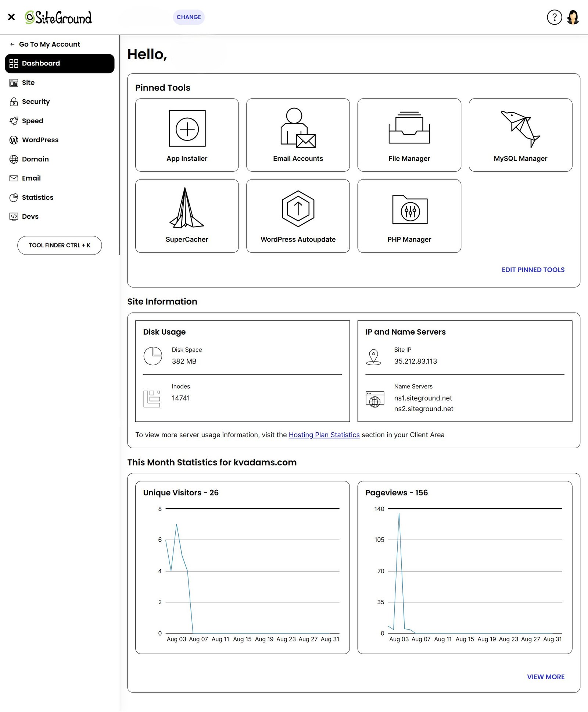Click Edit Pinned Tools link

(x=533, y=270)
